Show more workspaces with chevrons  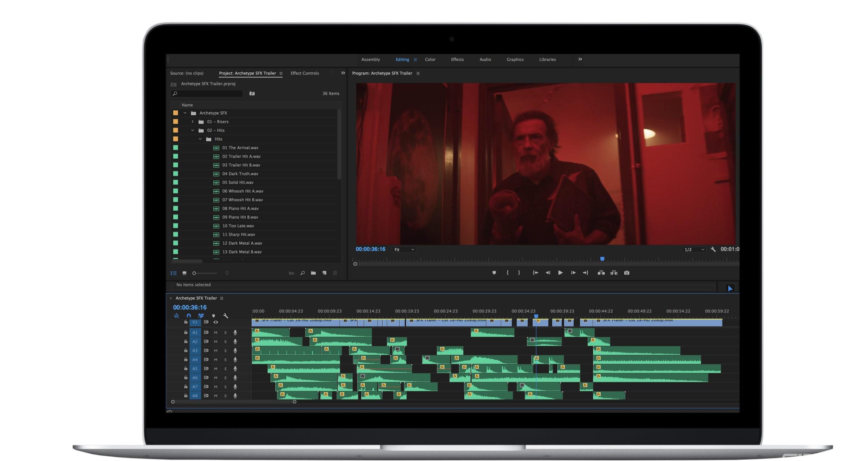pos(580,59)
